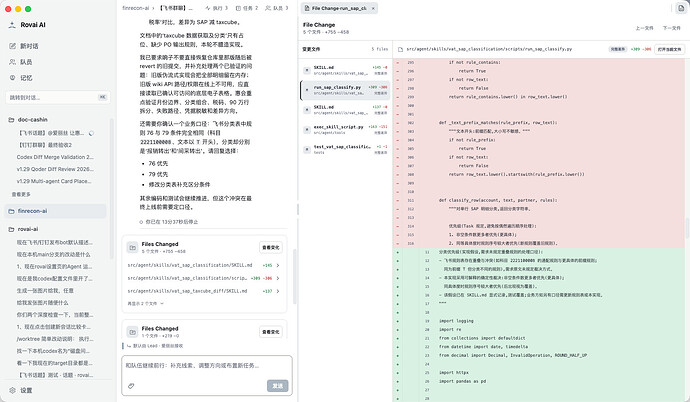The width and height of the screenshot is (690, 402).
Task: Click 查看变化 on second Files Changed card
Action: click(x=271, y=332)
